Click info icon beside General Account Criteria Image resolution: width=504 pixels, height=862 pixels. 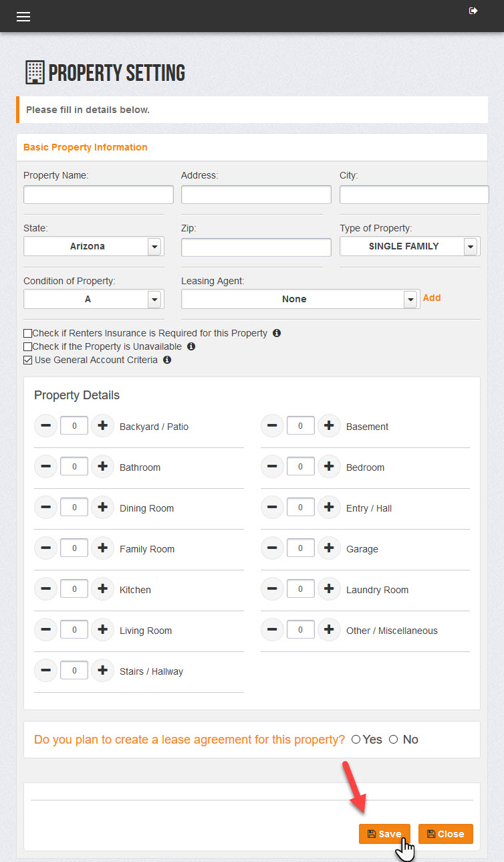167,360
